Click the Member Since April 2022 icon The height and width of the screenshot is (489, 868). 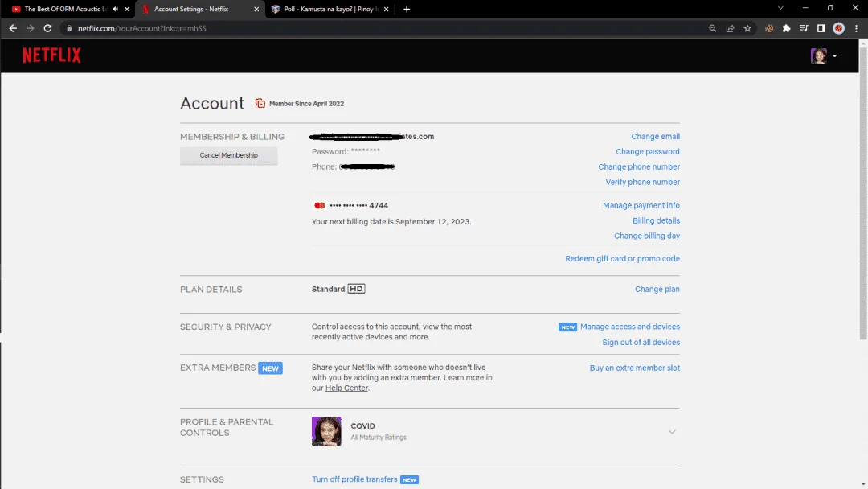point(260,103)
